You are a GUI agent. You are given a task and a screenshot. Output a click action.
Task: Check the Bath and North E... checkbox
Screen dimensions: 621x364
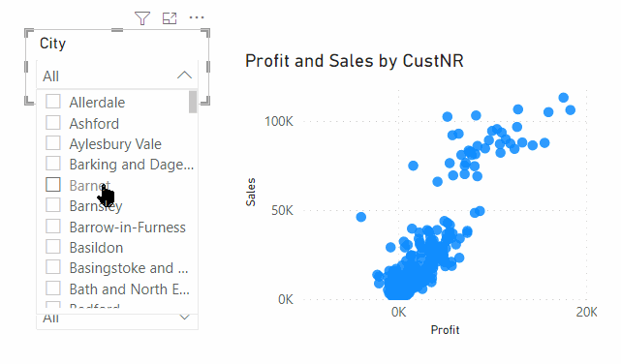point(53,288)
